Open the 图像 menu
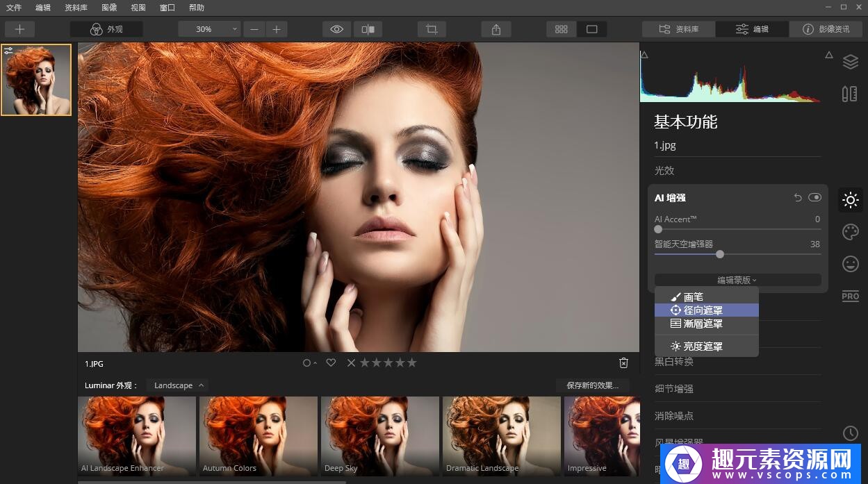This screenshot has width=868, height=484. pyautogui.click(x=109, y=8)
